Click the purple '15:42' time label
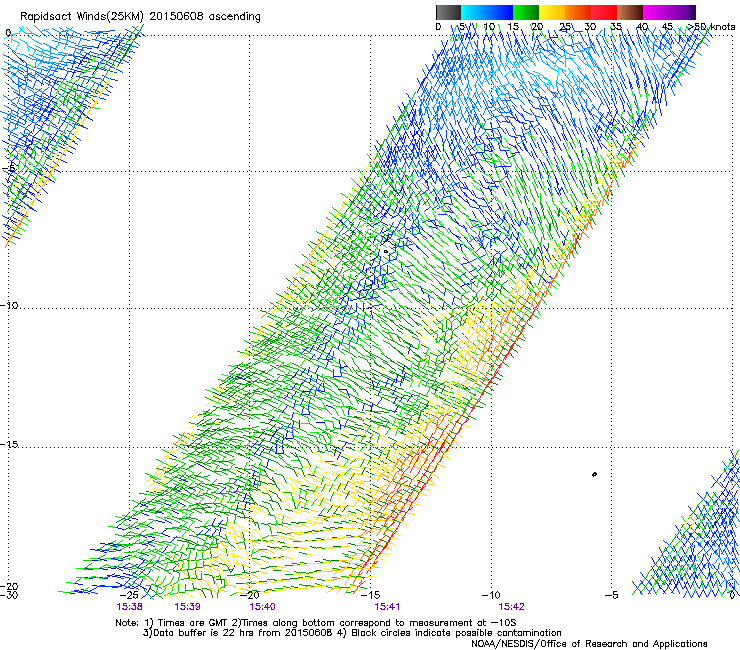740x650 pixels. 511,607
